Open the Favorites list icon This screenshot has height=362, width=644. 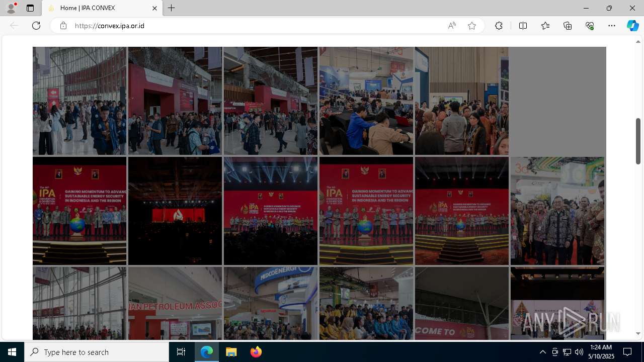545,26
